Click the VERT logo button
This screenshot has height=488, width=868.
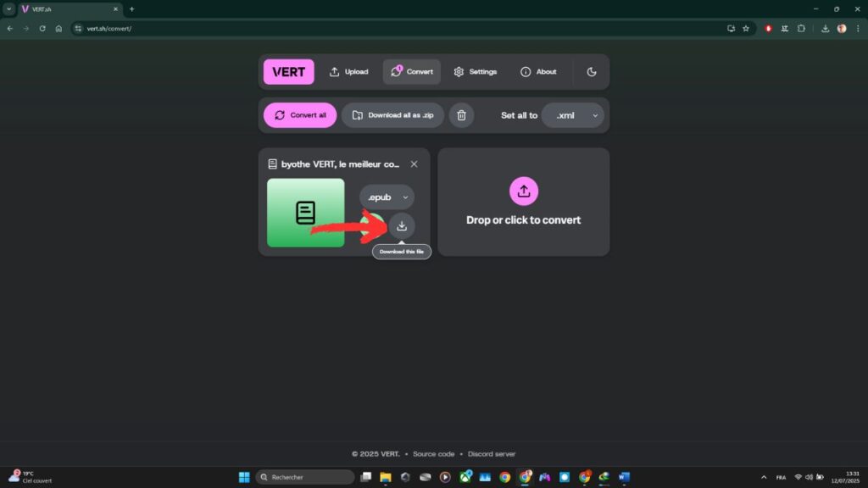288,72
